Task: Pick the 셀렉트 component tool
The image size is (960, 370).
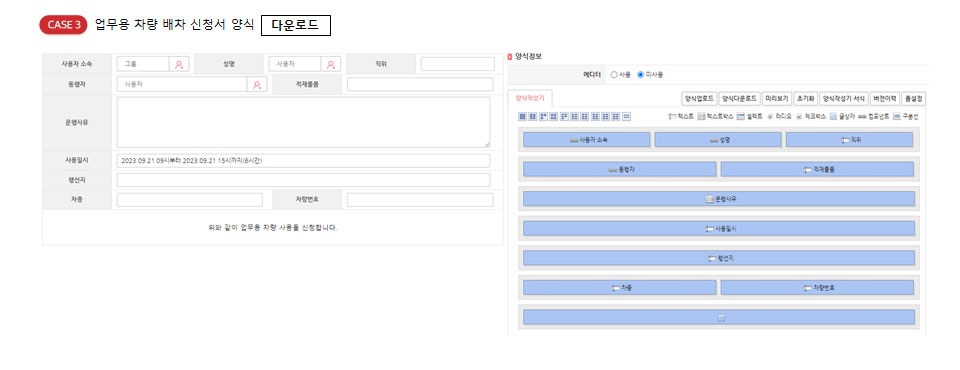Action: click(x=750, y=116)
